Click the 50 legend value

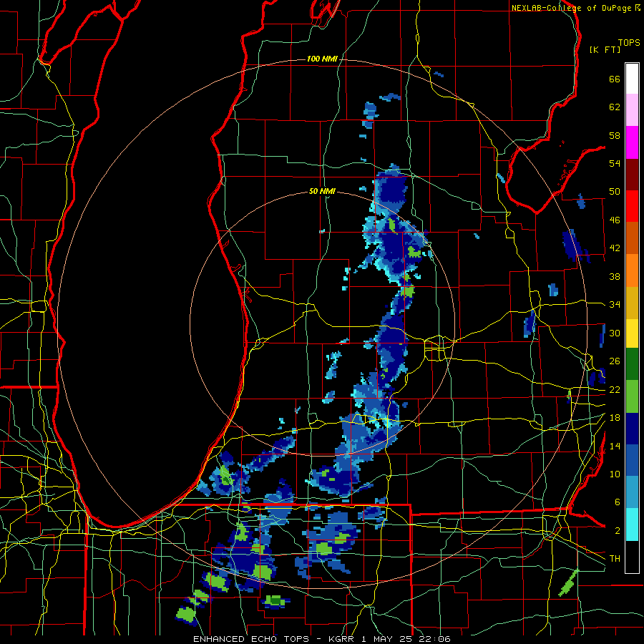coord(615,192)
